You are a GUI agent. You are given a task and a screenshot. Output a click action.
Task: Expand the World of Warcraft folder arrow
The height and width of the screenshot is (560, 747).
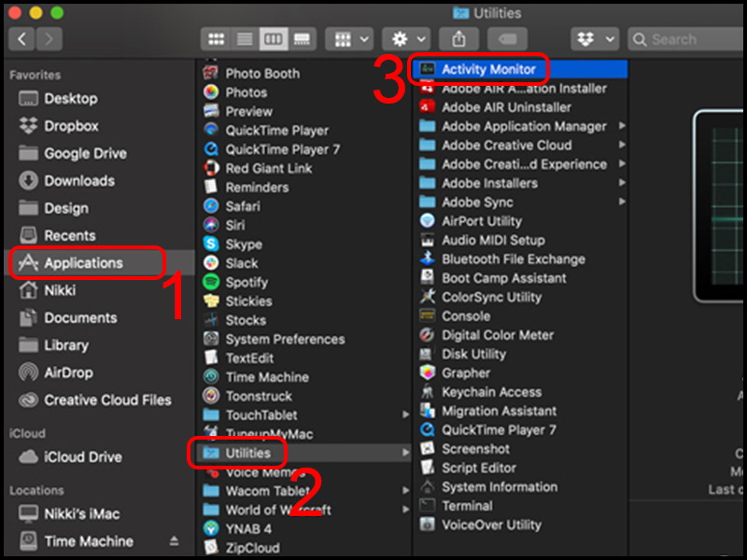tap(405, 510)
